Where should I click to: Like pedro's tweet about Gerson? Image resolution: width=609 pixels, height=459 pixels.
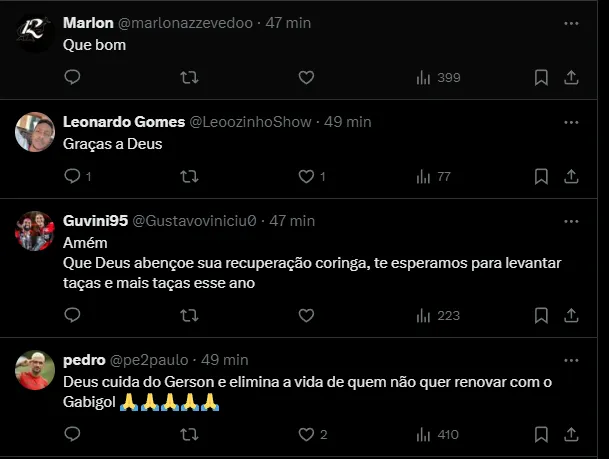click(307, 434)
